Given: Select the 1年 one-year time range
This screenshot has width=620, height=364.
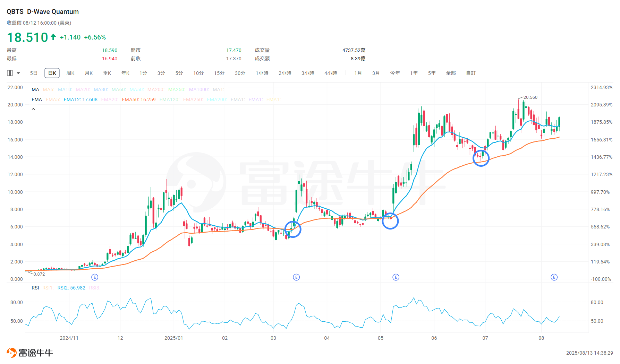Looking at the screenshot, I should pos(414,73).
